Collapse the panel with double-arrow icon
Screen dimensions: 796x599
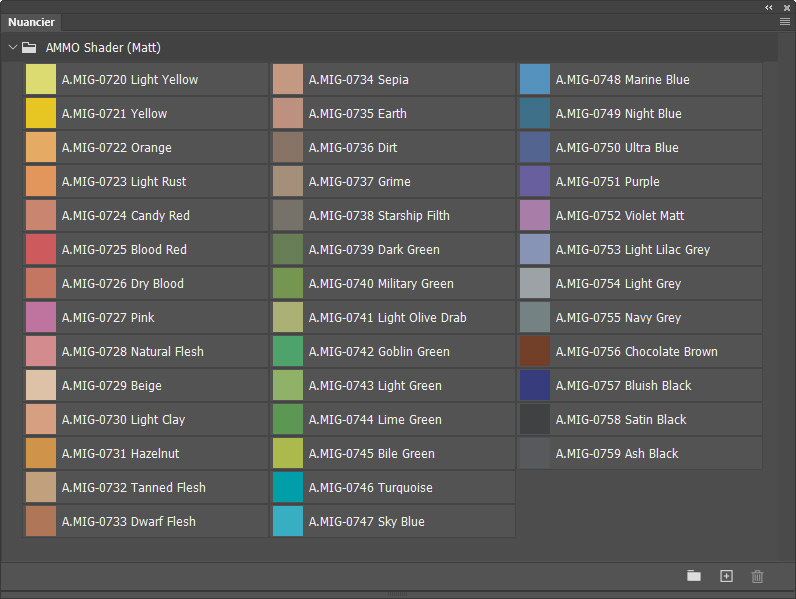(x=769, y=8)
